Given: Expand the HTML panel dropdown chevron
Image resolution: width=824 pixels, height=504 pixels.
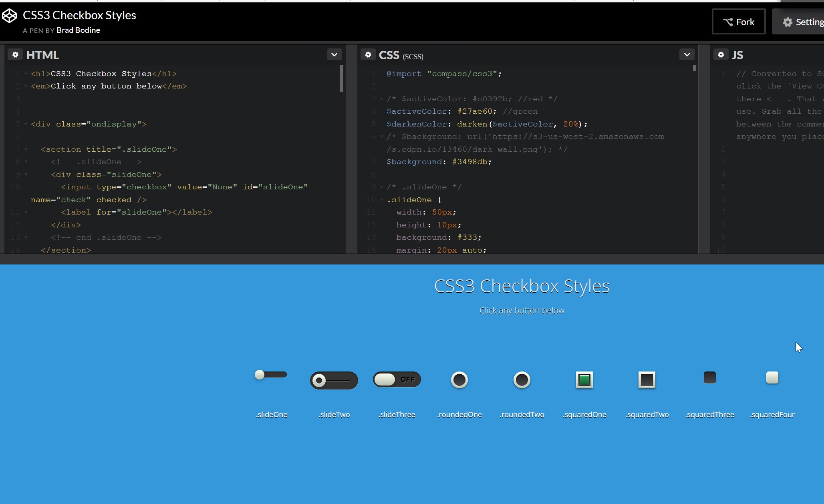Looking at the screenshot, I should coord(334,54).
